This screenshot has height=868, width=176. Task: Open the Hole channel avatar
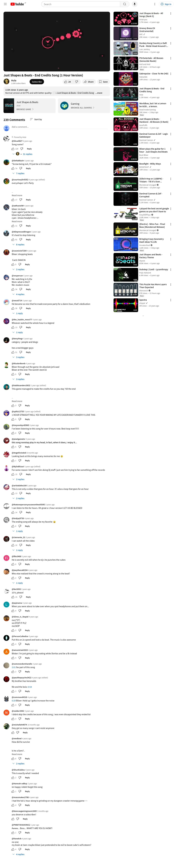point(6,82)
